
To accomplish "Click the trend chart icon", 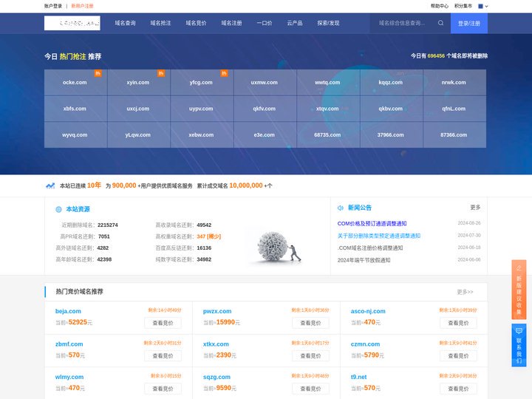I will point(50,185).
